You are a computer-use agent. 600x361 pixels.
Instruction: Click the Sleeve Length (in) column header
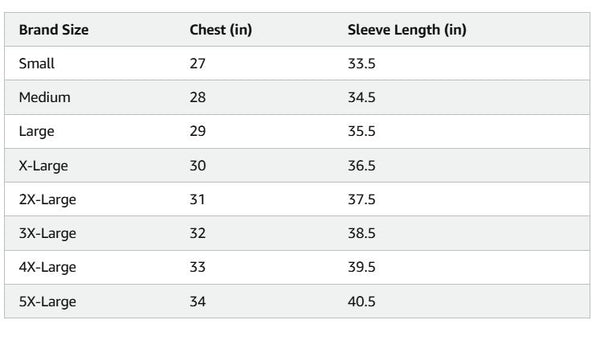(407, 30)
